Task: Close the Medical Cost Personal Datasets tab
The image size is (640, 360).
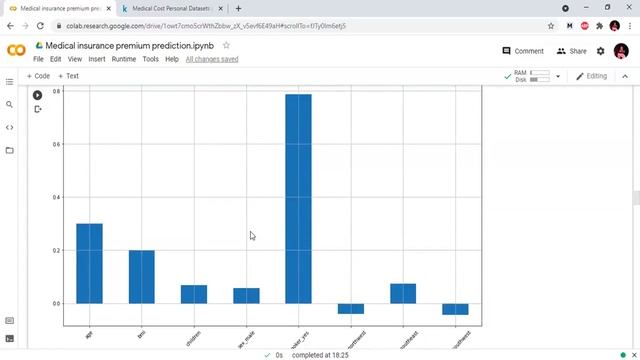Action: click(220, 8)
